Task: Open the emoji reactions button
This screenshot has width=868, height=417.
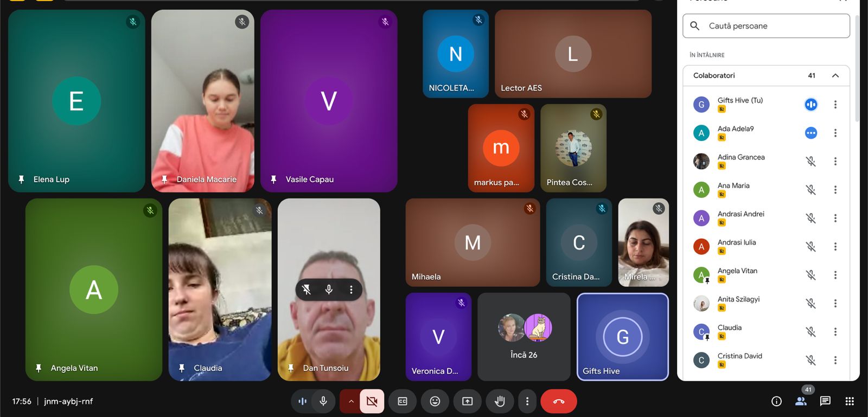Action: (x=435, y=401)
